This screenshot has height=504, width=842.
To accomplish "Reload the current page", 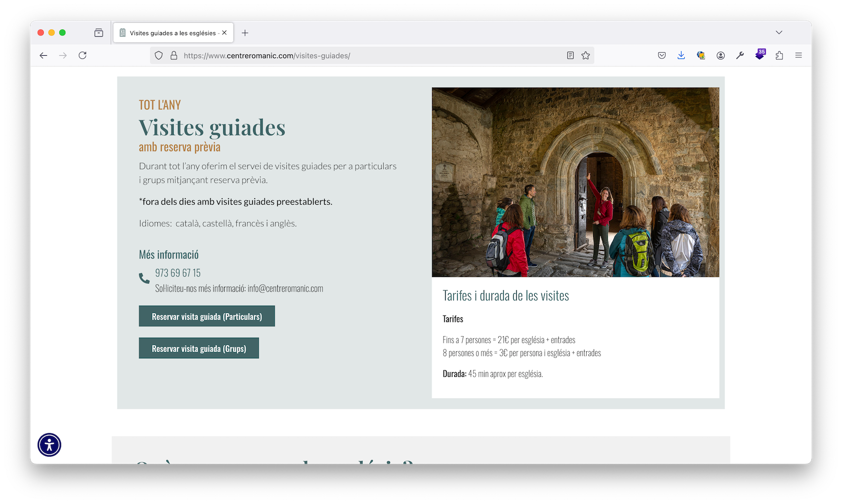I will click(x=83, y=55).
